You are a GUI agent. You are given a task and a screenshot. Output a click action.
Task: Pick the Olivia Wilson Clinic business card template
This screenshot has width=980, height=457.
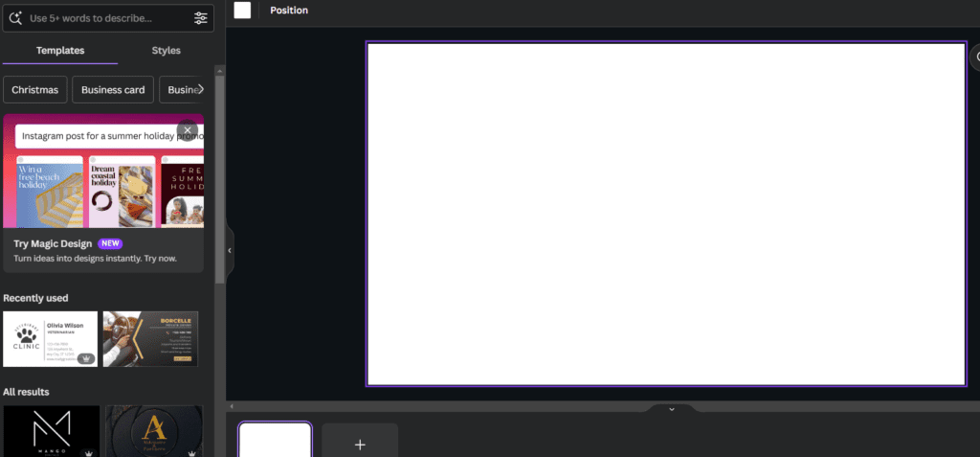51,339
